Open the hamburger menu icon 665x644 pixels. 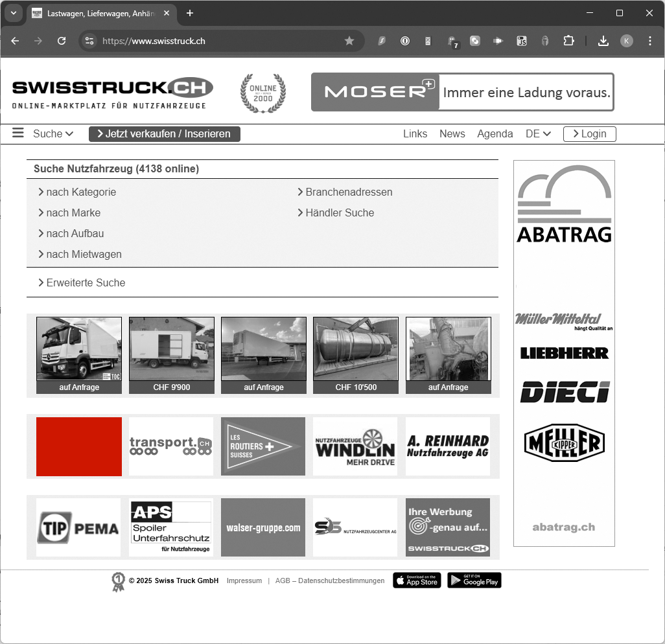click(x=17, y=133)
